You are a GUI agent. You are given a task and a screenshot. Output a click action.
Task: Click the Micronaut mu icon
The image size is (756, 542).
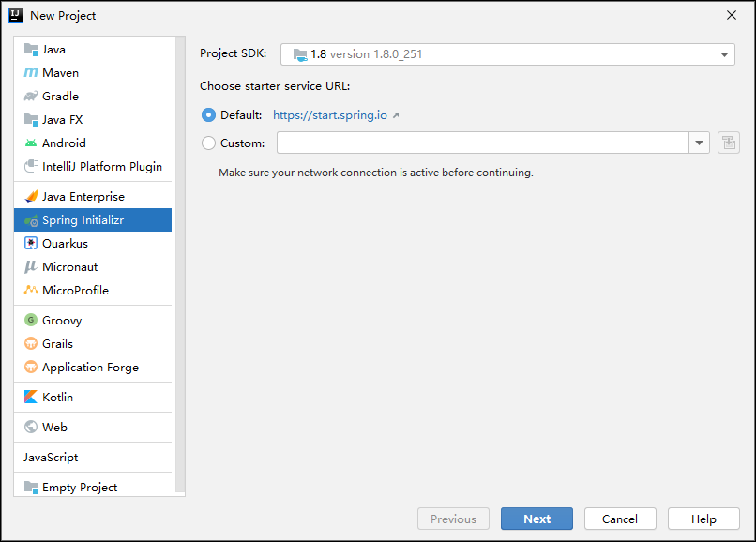tap(31, 266)
